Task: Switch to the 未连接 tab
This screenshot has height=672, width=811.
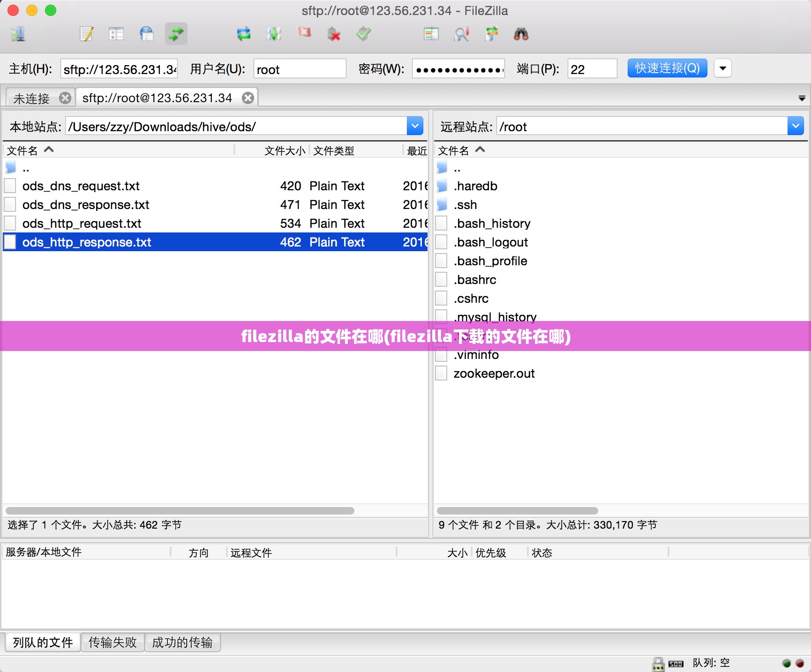Action: 31,98
